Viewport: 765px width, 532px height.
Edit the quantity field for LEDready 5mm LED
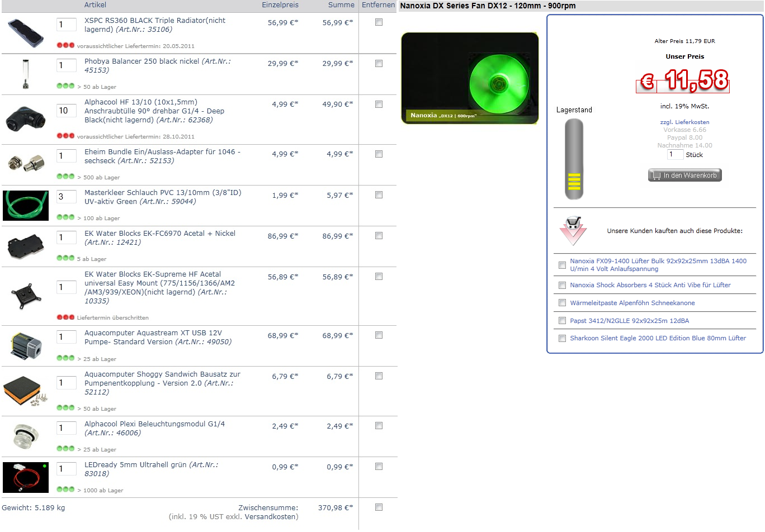(67, 469)
